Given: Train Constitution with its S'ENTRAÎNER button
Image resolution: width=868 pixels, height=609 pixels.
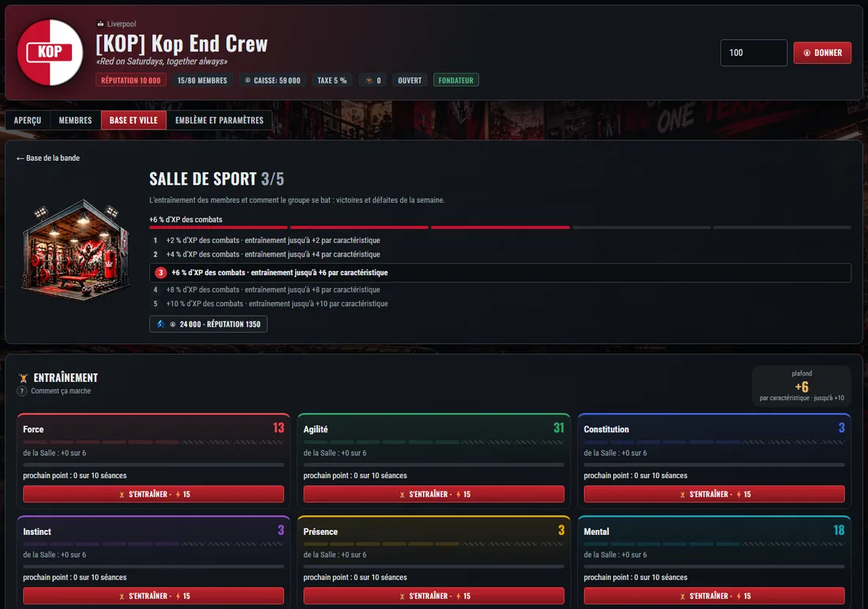Looking at the screenshot, I should tap(714, 494).
